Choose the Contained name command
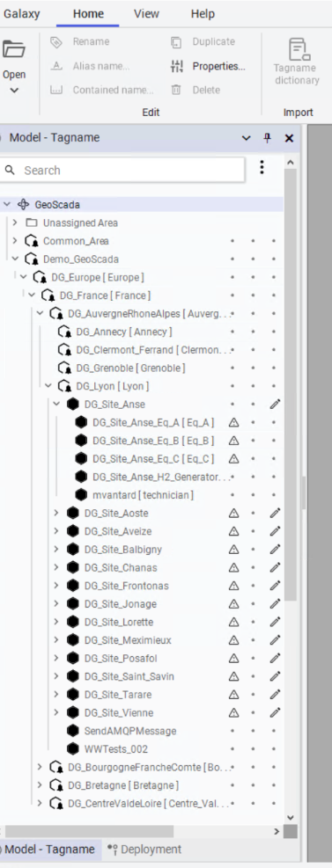Screen dimensions: 332x868 click(102, 90)
